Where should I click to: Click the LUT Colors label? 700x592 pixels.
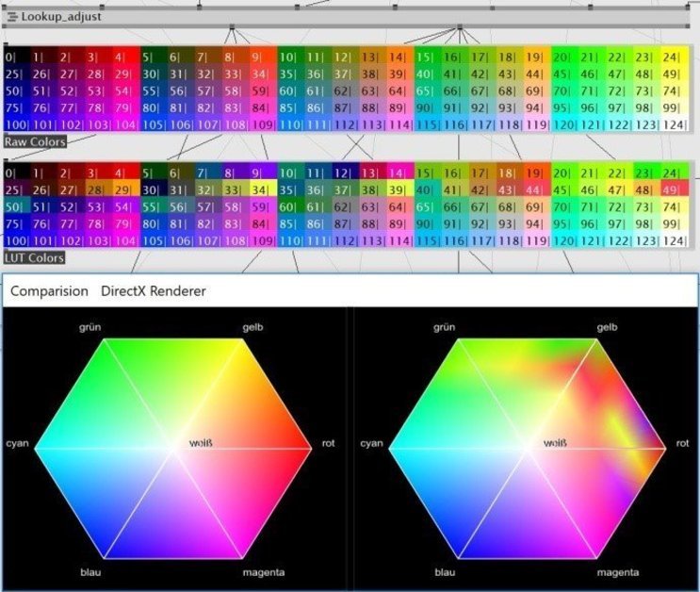(x=35, y=257)
